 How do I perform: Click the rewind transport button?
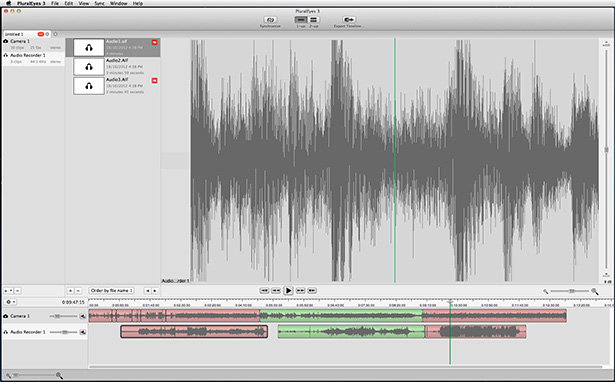276,291
